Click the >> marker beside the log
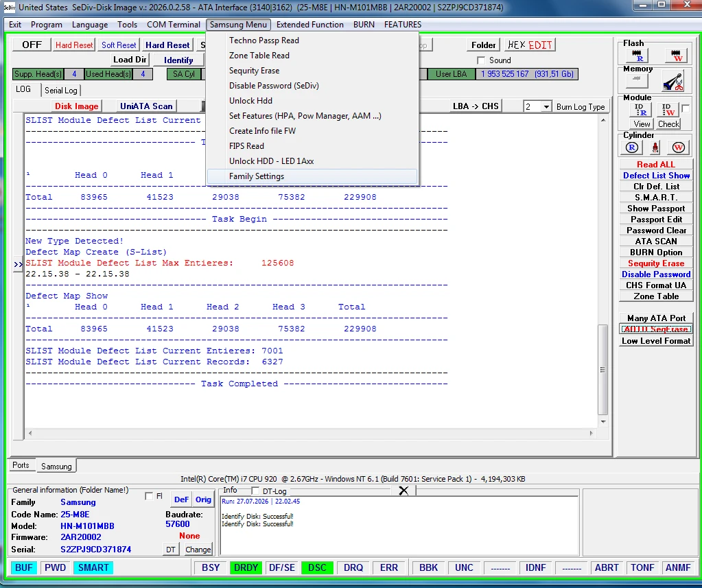The height and width of the screenshot is (588, 702). tap(18, 264)
